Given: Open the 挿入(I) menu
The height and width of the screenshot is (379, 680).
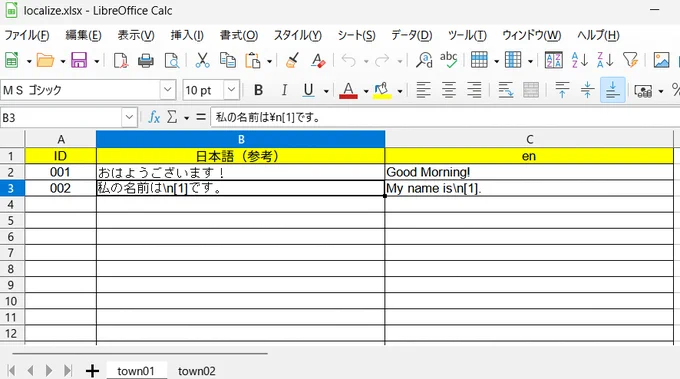Looking at the screenshot, I should click(x=187, y=35).
